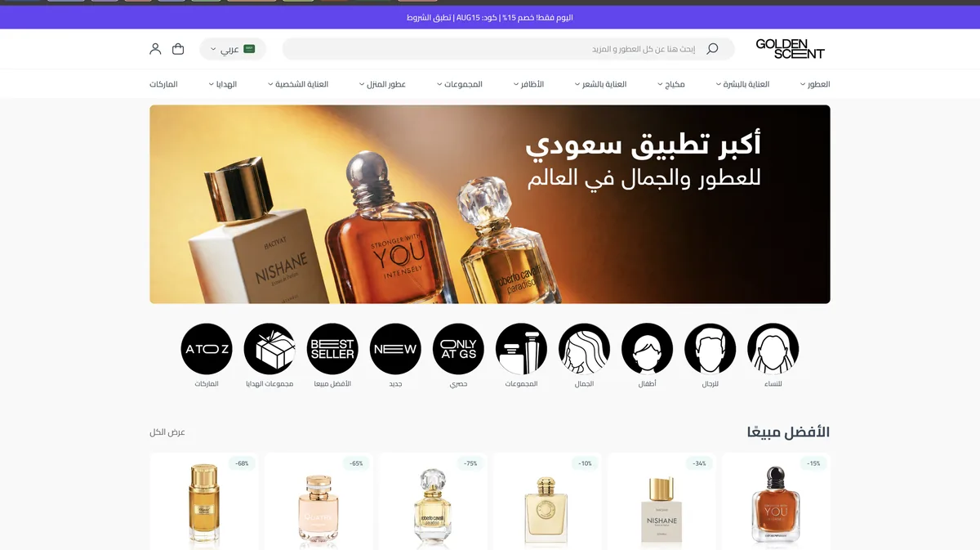The image size is (980, 550).
Task: Expand the عطور المنزل menu
Action: (382, 84)
